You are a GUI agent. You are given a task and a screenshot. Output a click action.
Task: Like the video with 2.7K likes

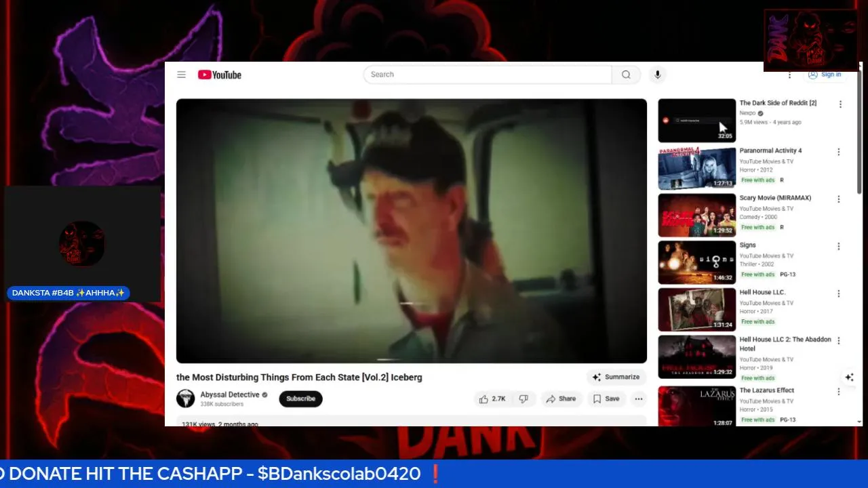(x=492, y=399)
